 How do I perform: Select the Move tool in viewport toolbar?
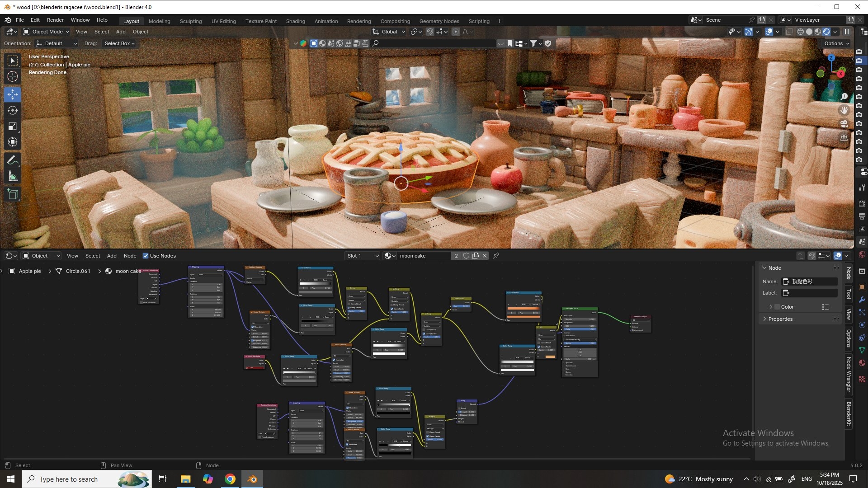[13, 94]
